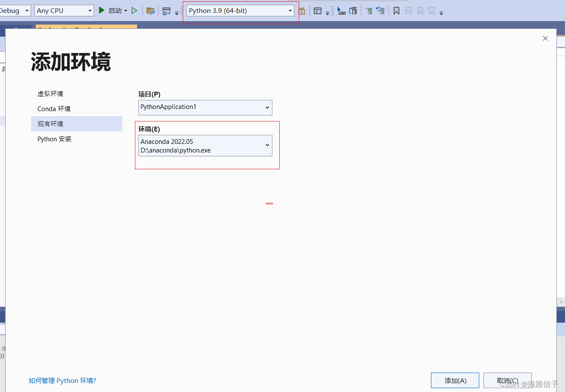This screenshot has width=565, height=392.
Task: Open 如何管理 Python 环境 link
Action: click(x=62, y=381)
